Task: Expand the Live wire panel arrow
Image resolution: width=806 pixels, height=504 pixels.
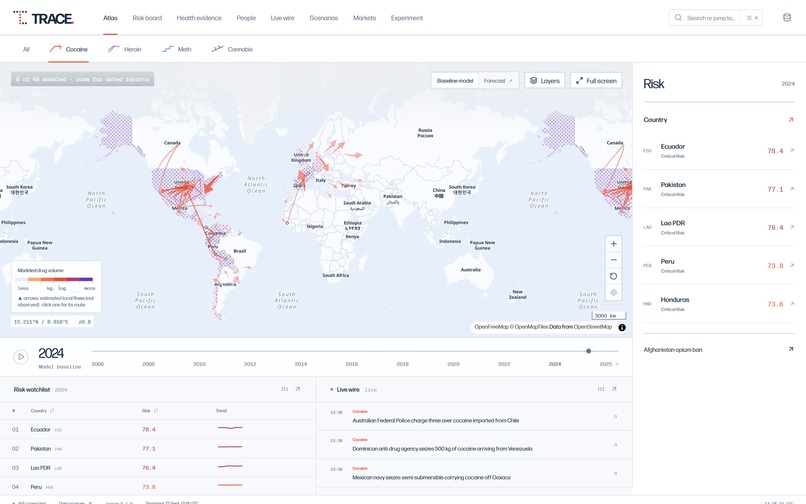Action: click(614, 389)
